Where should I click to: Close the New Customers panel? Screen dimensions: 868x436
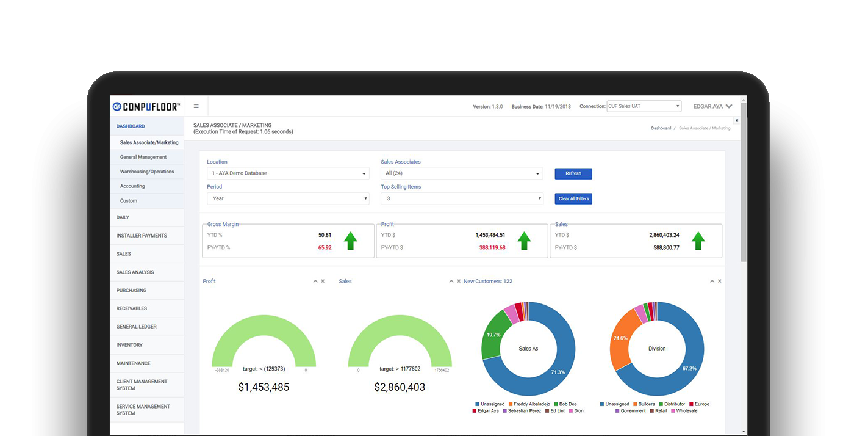(720, 282)
